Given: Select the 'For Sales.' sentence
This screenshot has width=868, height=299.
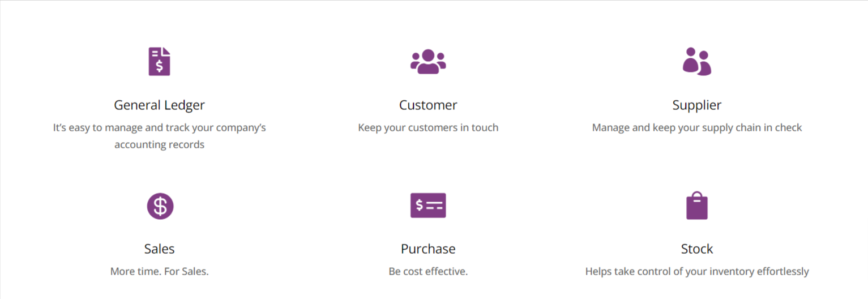Looking at the screenshot, I should [x=186, y=272].
